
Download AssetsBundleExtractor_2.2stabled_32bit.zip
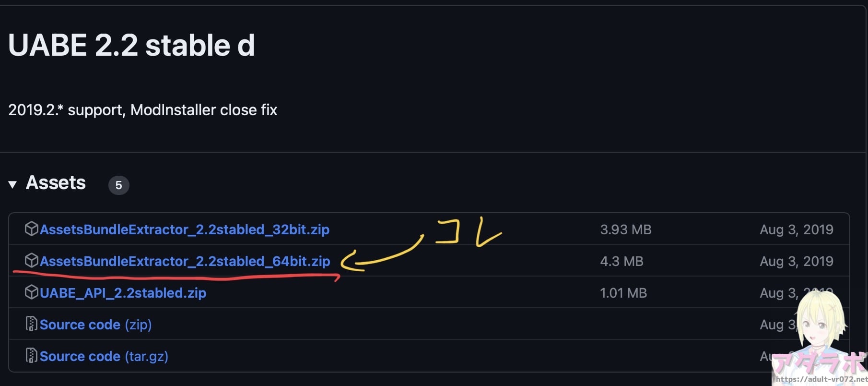click(x=185, y=229)
